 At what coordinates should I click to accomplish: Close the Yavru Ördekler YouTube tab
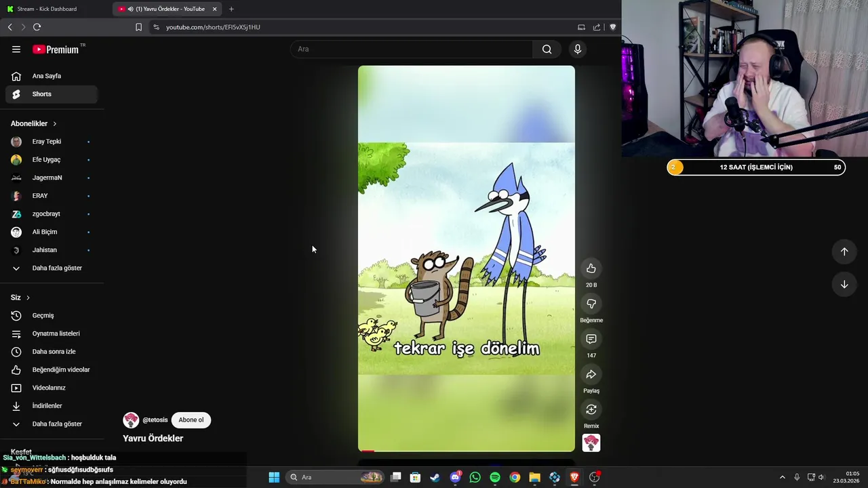coord(214,9)
